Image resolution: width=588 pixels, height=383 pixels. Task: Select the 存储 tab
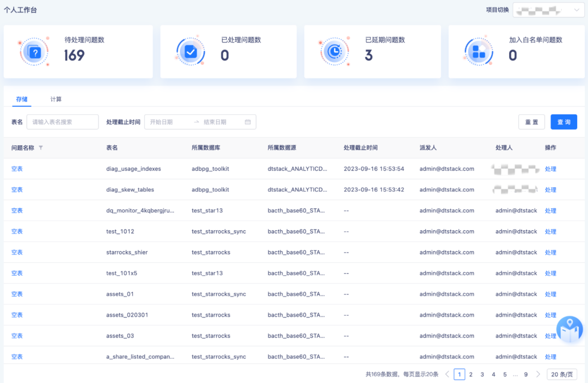click(x=22, y=100)
